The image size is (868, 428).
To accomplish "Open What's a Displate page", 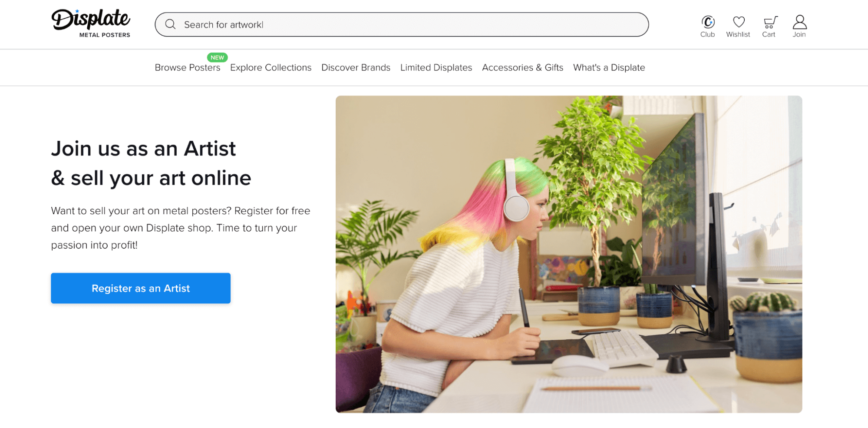I will (x=609, y=67).
